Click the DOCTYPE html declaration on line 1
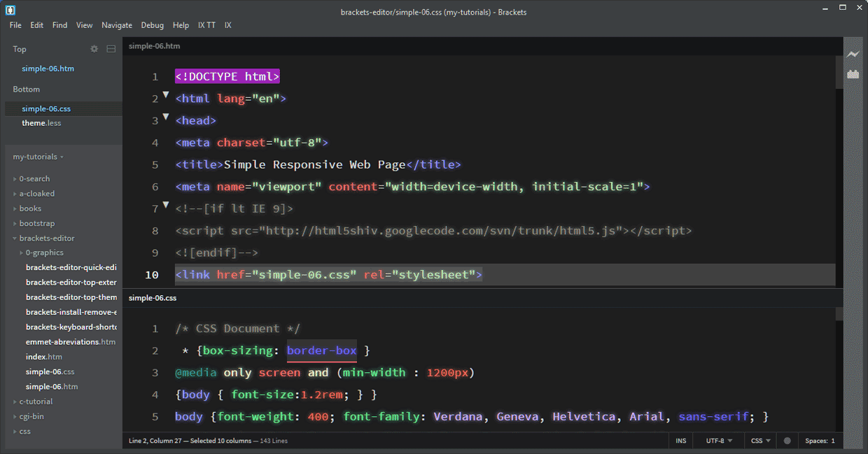Viewport: 868px width, 454px height. click(x=227, y=76)
